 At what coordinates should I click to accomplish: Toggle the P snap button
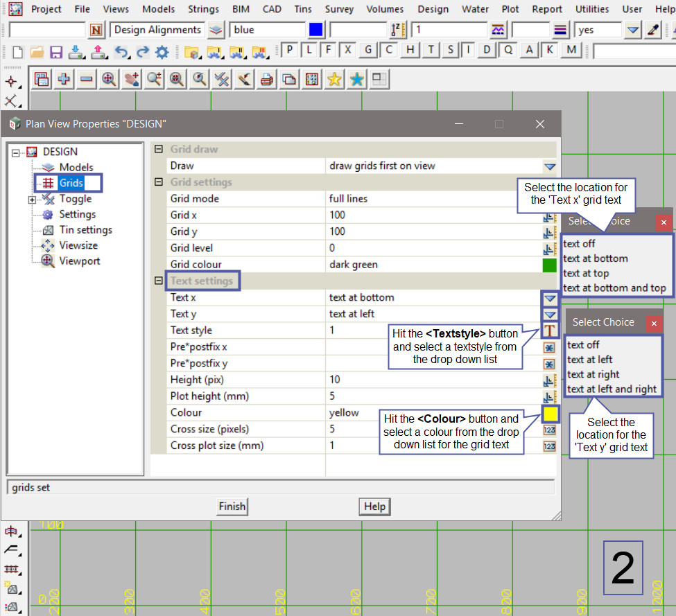tap(289, 50)
